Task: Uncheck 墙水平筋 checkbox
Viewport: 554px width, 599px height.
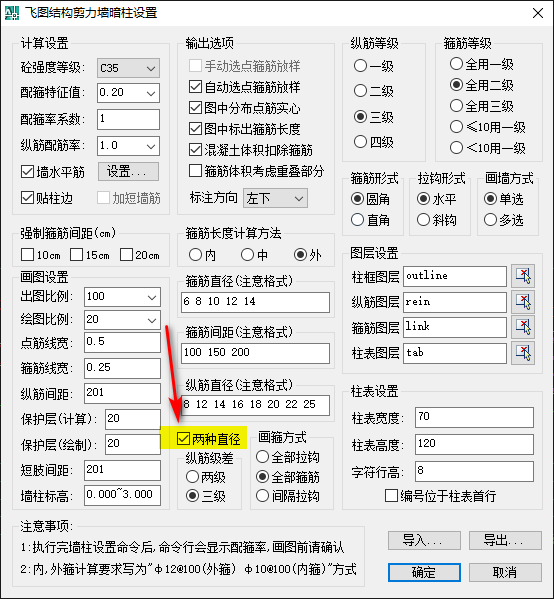Action: click(28, 172)
